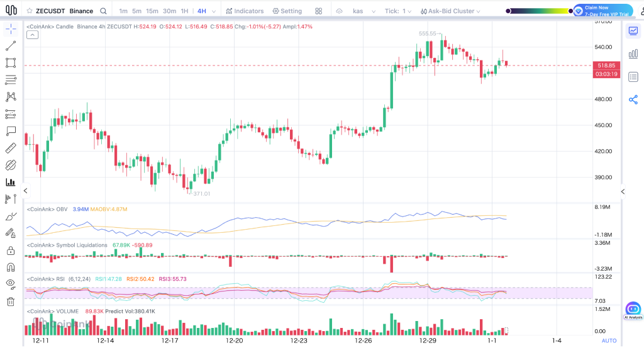Click the share icon
This screenshot has height=350, width=644.
point(633,99)
